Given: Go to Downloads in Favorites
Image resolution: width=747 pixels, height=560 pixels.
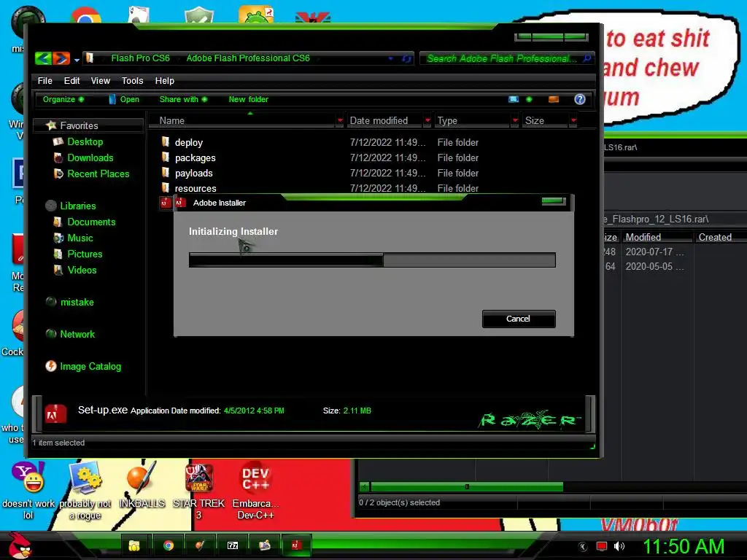Looking at the screenshot, I should click(90, 157).
